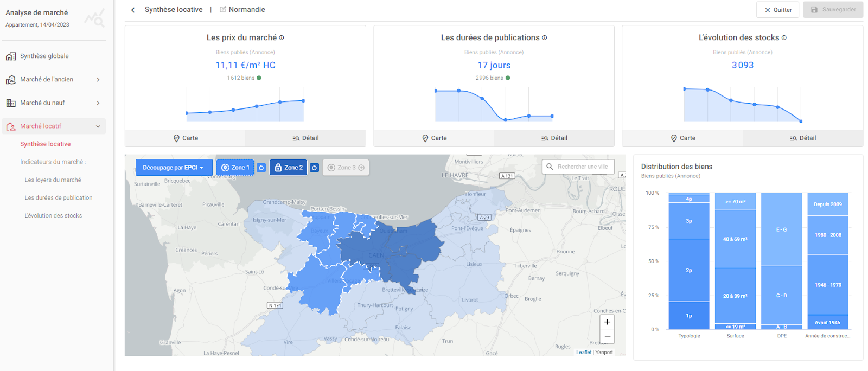Click the Marché du neuf building icon
This screenshot has width=868, height=371.
[x=11, y=103]
